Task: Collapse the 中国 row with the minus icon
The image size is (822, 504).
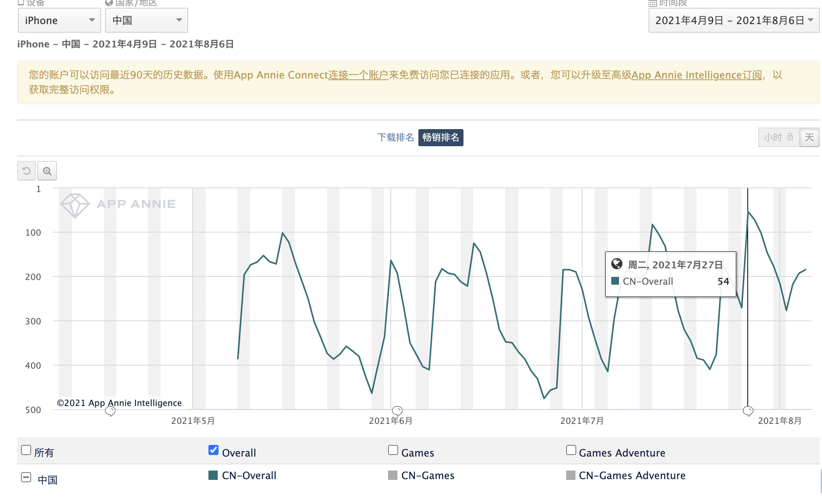Action: [x=26, y=477]
